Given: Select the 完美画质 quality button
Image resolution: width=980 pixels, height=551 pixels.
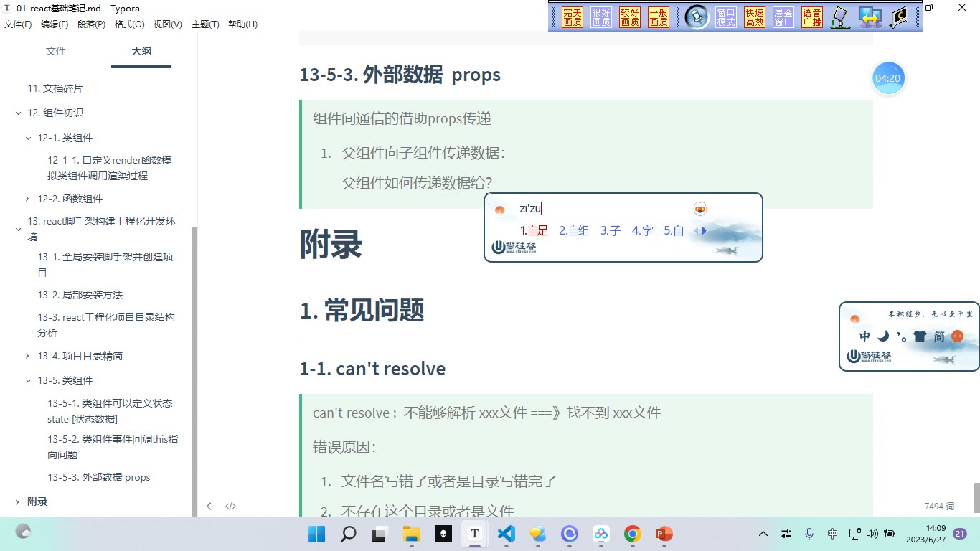Looking at the screenshot, I should coord(573,17).
